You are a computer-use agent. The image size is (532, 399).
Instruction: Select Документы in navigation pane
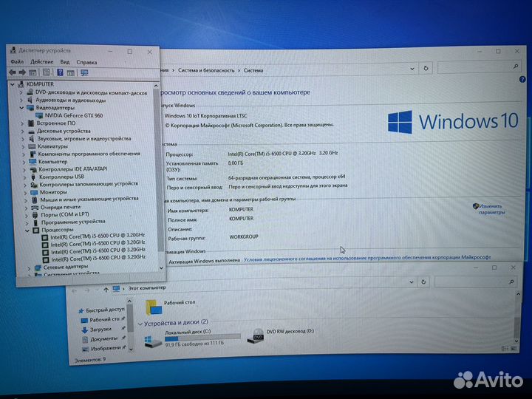[104, 338]
